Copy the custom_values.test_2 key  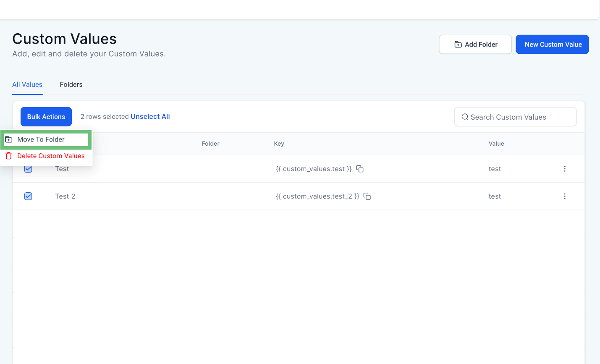coord(367,196)
